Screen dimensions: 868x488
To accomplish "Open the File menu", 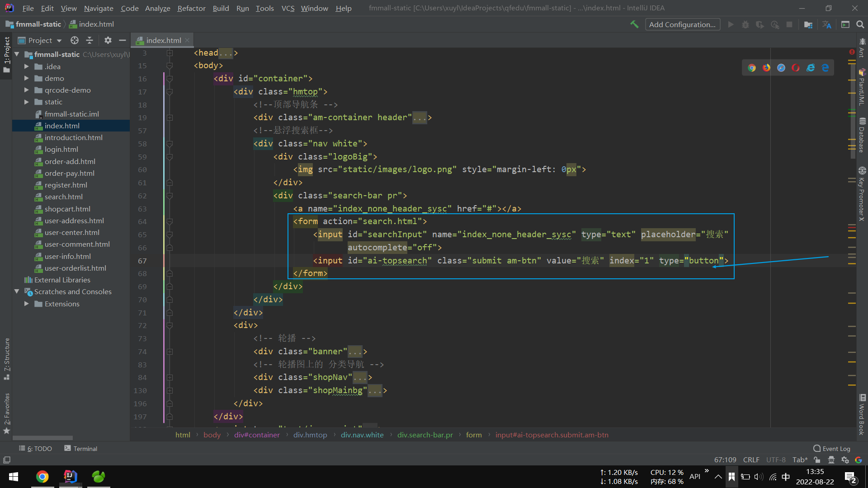I will pos(28,8).
